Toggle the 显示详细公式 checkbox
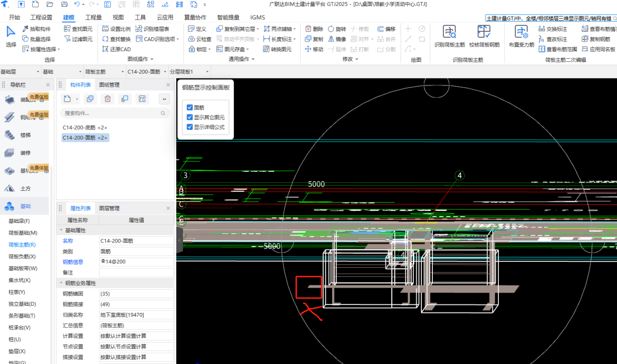 pos(190,127)
